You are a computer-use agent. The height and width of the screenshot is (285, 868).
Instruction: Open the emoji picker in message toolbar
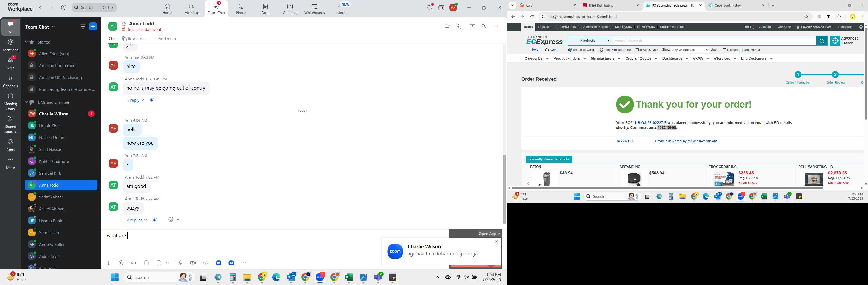[121, 263]
